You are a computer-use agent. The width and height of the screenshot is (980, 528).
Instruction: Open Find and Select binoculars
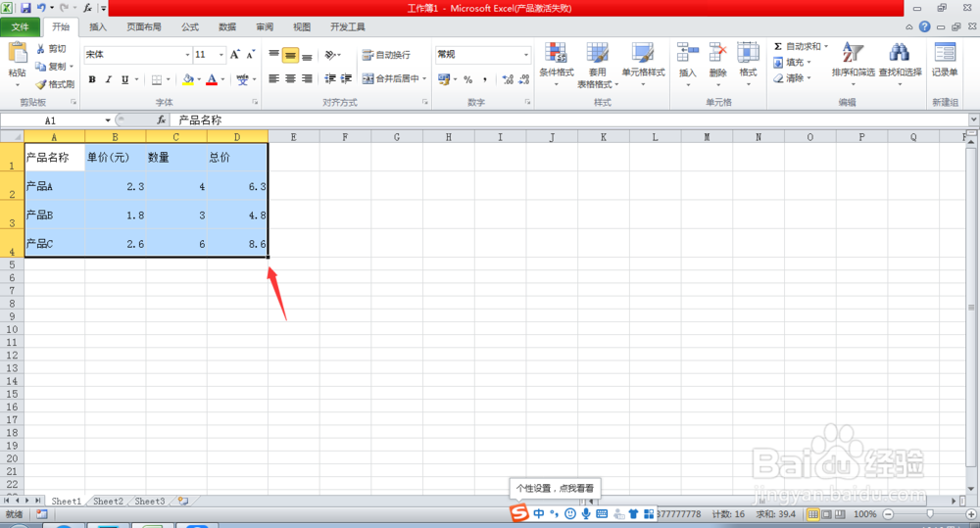900,63
